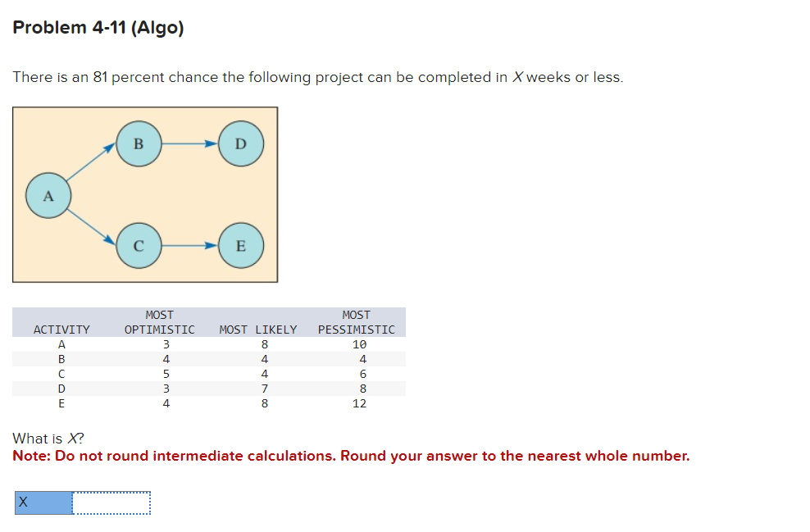Select node B in the project diagram
Screen dimensions: 810x532
pyautogui.click(x=139, y=143)
